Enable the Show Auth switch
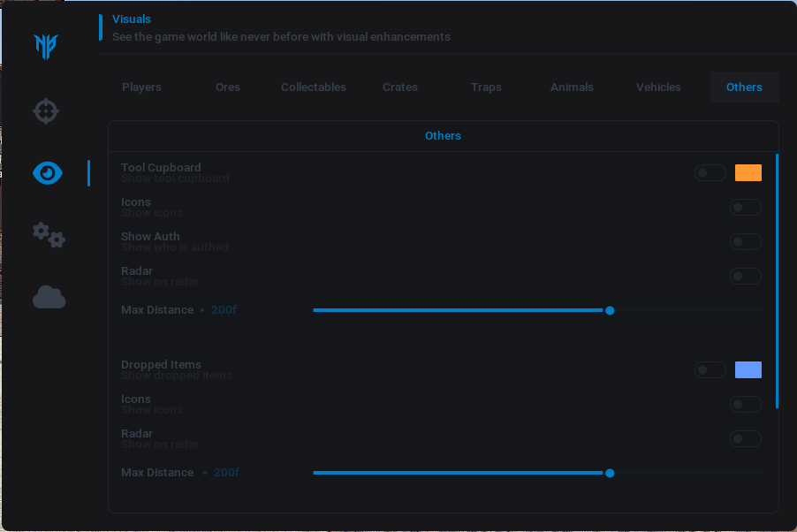797x532 pixels. coord(745,242)
